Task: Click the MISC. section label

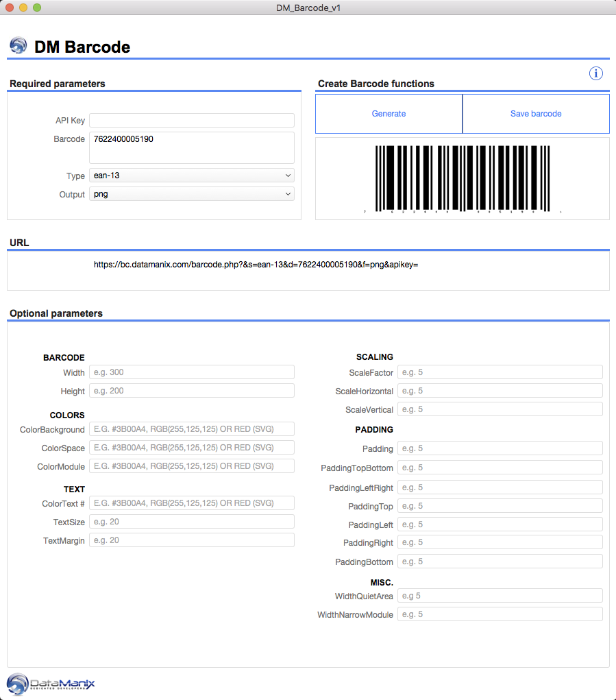Action: click(x=382, y=583)
